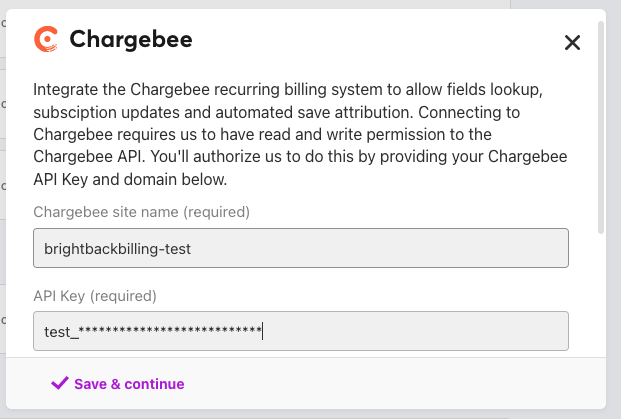This screenshot has height=419, width=621.
Task: Focus the Chargebee site name input field
Action: [301, 248]
